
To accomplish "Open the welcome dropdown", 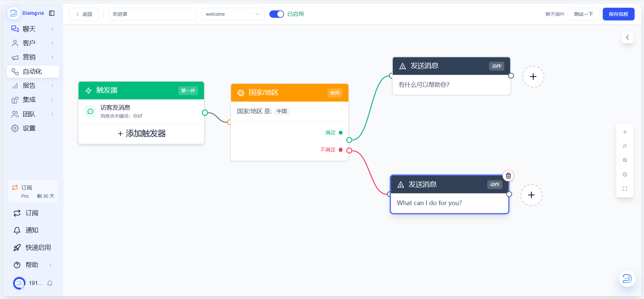I will 233,14.
